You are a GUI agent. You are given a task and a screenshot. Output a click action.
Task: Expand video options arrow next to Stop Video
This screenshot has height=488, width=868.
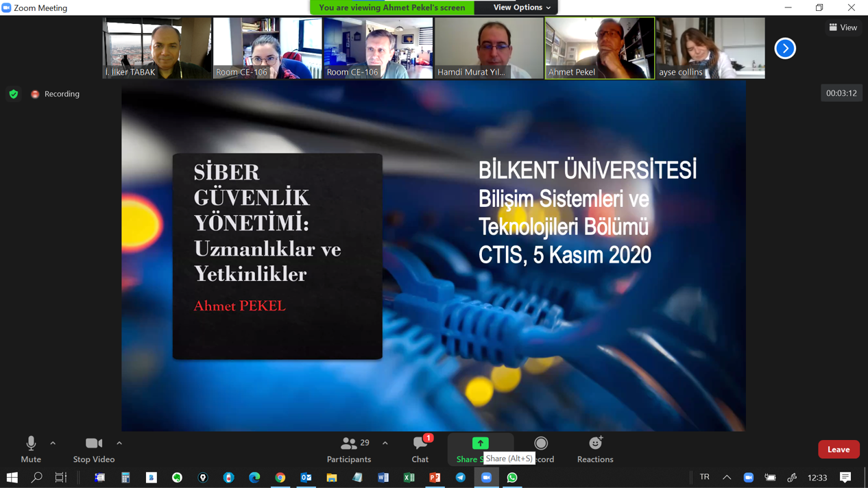click(119, 443)
